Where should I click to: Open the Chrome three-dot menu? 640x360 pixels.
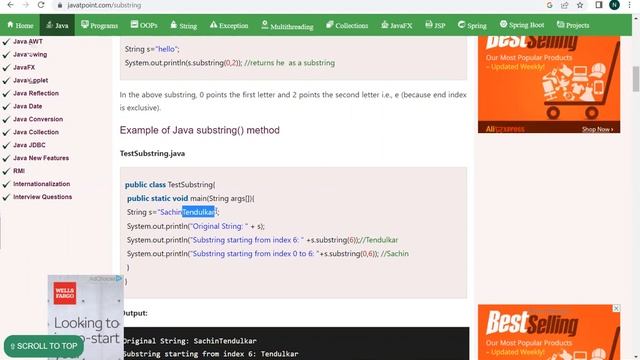click(x=629, y=5)
